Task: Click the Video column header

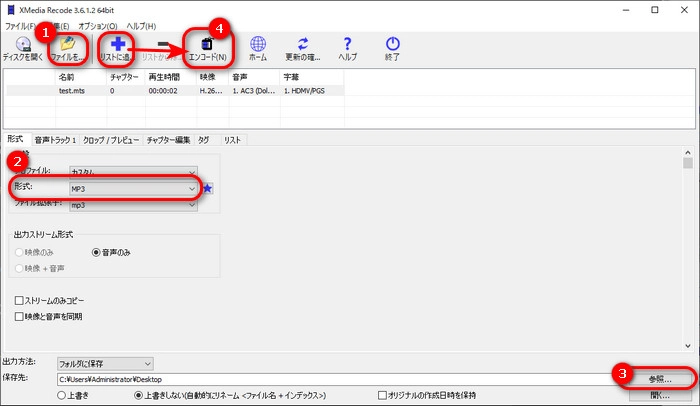Action: tap(213, 77)
